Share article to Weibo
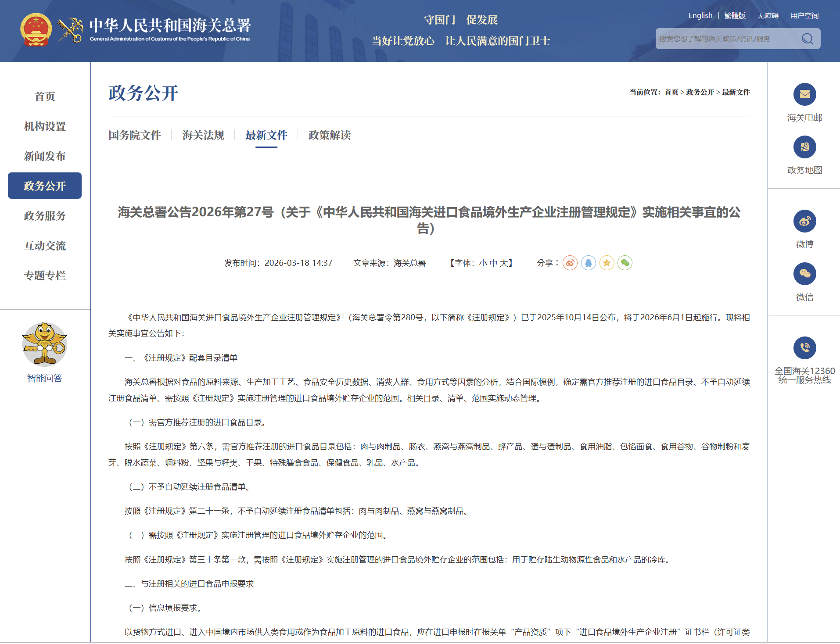 (570, 263)
